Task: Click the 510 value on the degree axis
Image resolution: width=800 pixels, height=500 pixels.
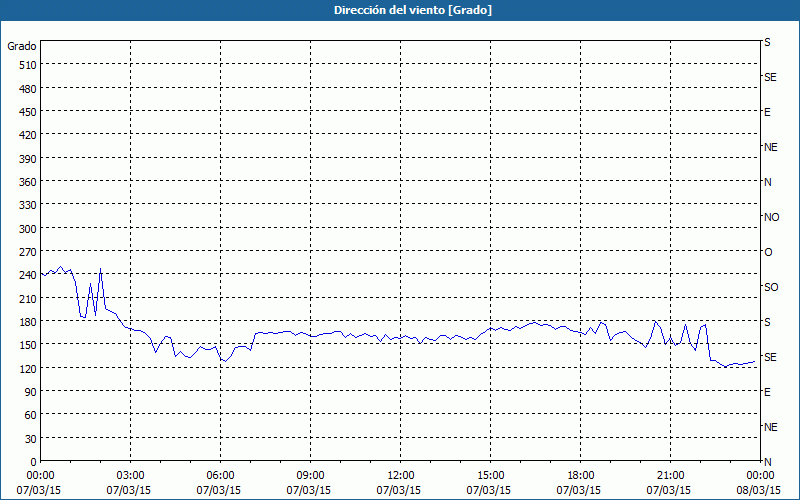Action: pyautogui.click(x=29, y=65)
